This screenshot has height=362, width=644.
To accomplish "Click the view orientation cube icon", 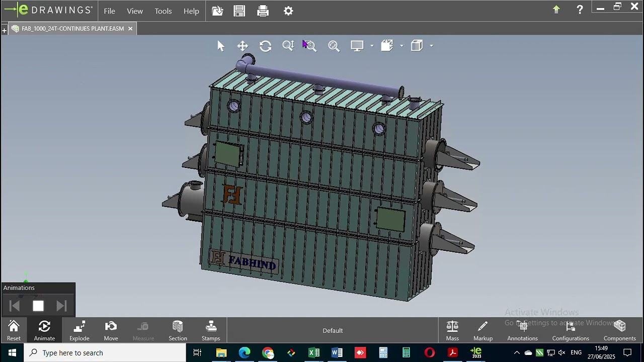I will click(417, 46).
